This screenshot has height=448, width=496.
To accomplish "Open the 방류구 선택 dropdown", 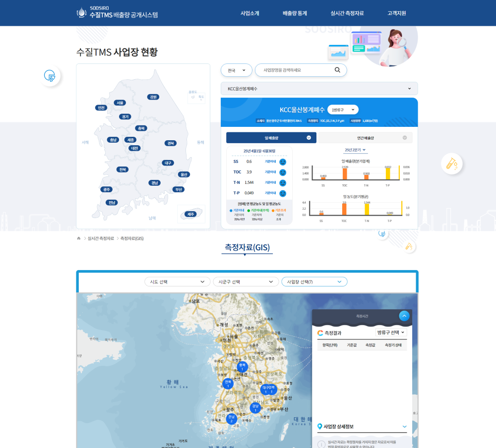I will [x=391, y=333].
